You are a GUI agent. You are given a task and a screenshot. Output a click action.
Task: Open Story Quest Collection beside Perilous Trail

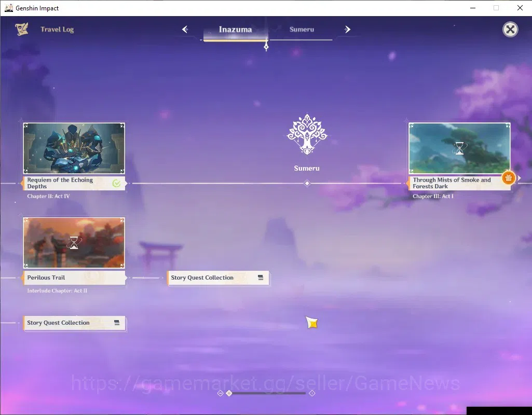[x=219, y=278]
